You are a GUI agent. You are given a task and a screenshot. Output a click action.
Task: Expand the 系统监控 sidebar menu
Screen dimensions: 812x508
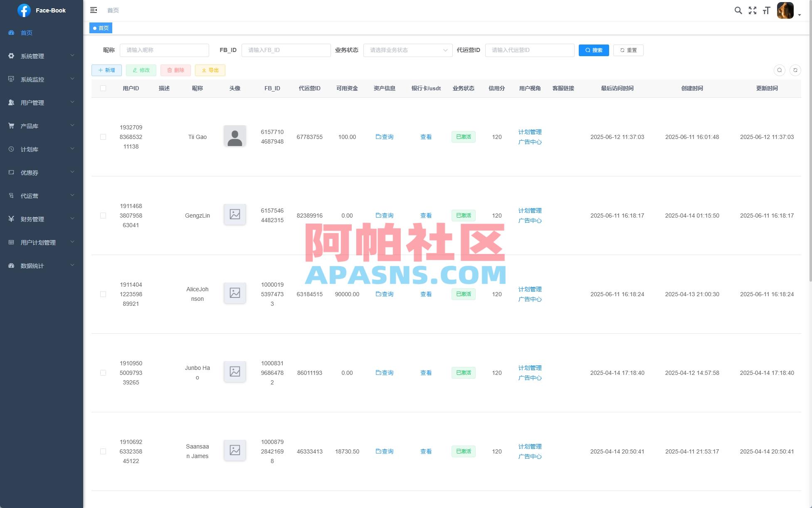(42, 79)
